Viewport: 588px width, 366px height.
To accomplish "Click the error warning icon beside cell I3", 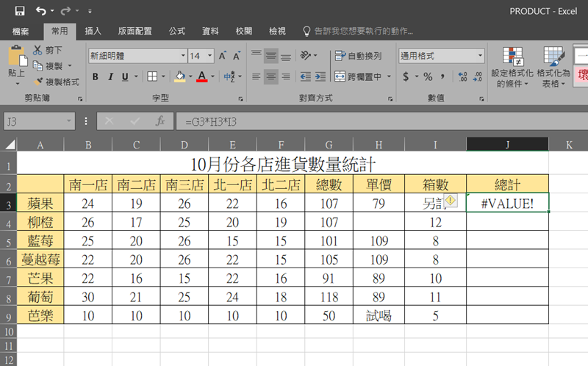I will pyautogui.click(x=451, y=200).
